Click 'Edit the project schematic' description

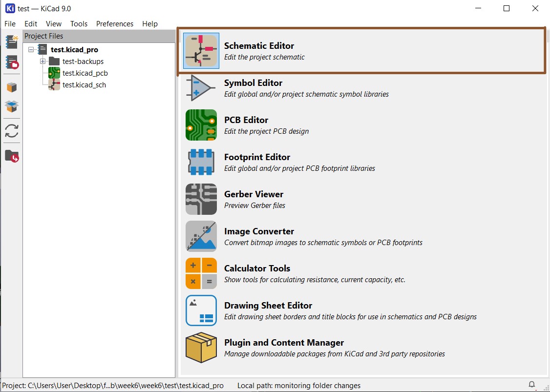pyautogui.click(x=264, y=57)
